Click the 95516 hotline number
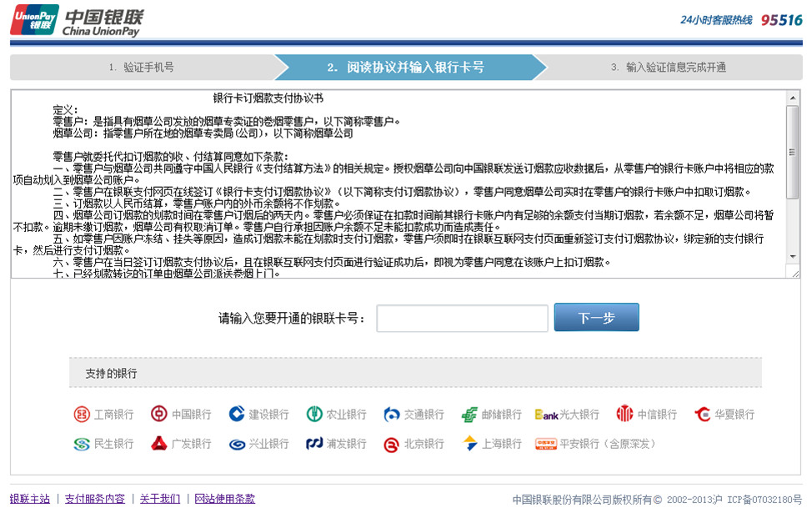The width and height of the screenshot is (812, 513). coord(781,20)
